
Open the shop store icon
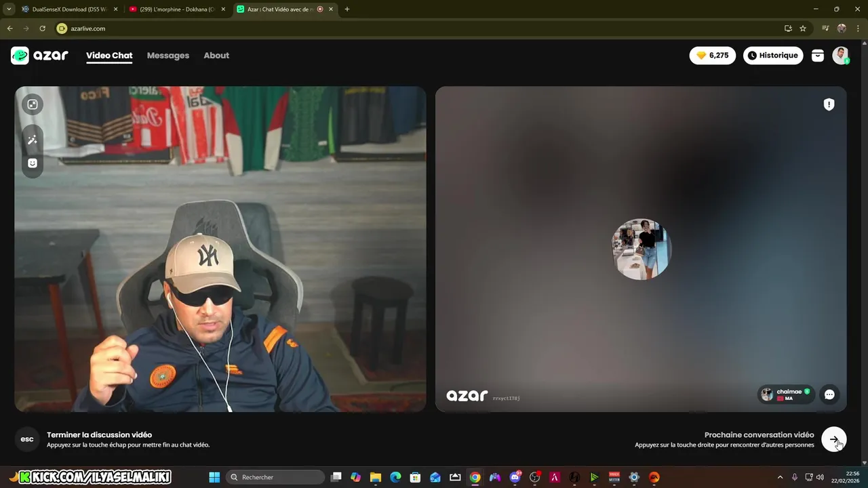[818, 56]
